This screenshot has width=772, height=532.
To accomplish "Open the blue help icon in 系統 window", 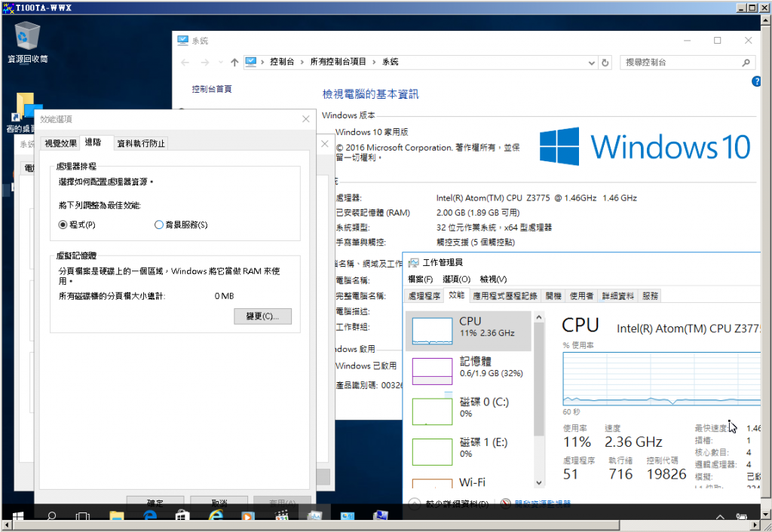I will click(x=756, y=81).
